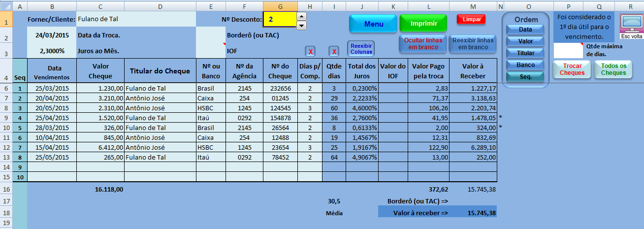This screenshot has height=229, width=644.
Task: Decrease Nº Desconto with the down spinner arrow
Action: pos(302,25)
